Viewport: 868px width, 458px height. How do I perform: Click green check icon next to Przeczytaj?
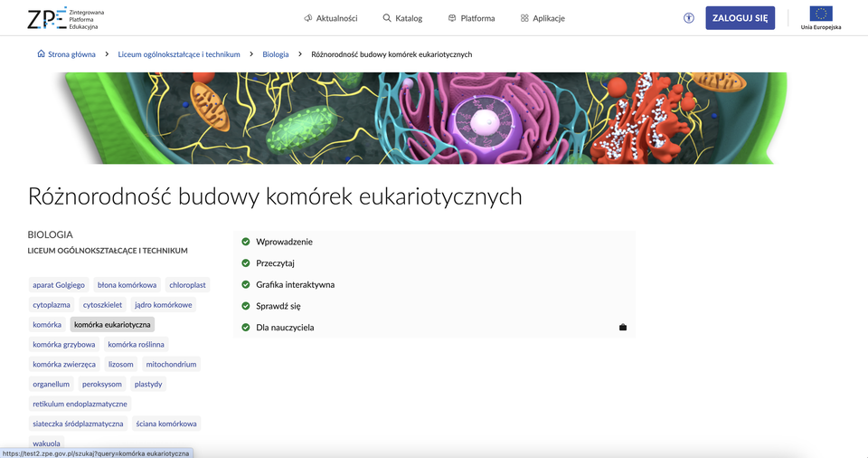[245, 263]
